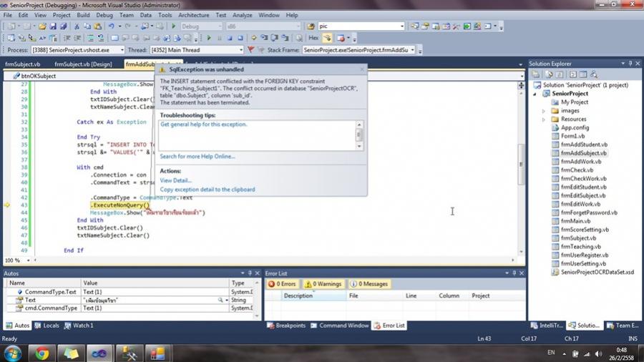Screen dimensions: 644x362
Task: Click the Redo arrow icon
Action: (x=128, y=26)
